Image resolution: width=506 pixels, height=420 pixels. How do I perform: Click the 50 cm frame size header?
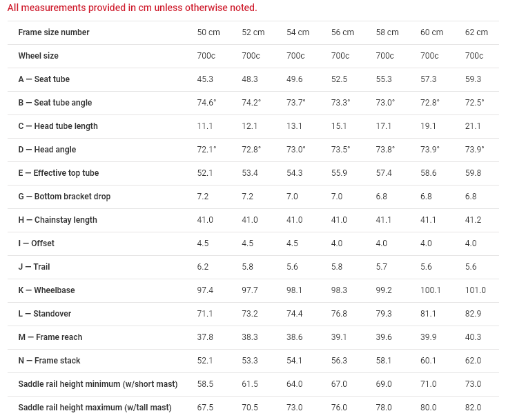click(x=208, y=32)
